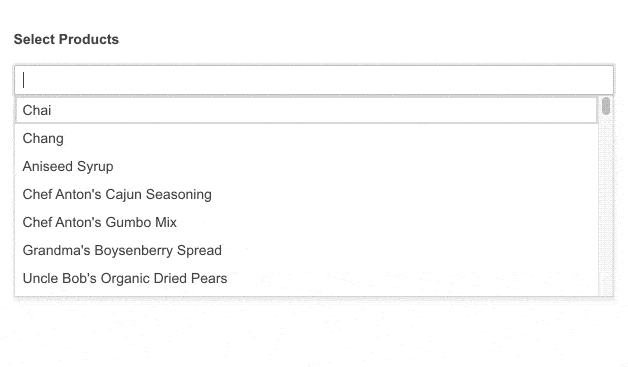
Task: Choose Chef Anton's Gumbo Mix
Action: (306, 222)
